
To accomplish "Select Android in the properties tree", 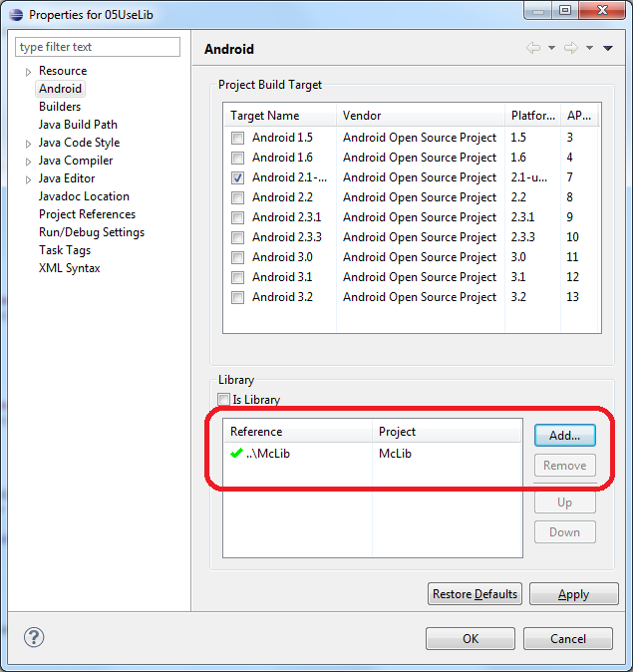I will coord(60,89).
